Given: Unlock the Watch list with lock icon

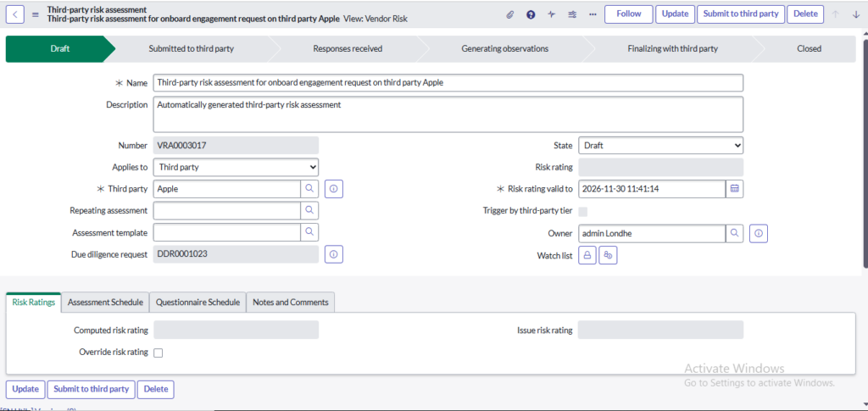Looking at the screenshot, I should coord(587,255).
